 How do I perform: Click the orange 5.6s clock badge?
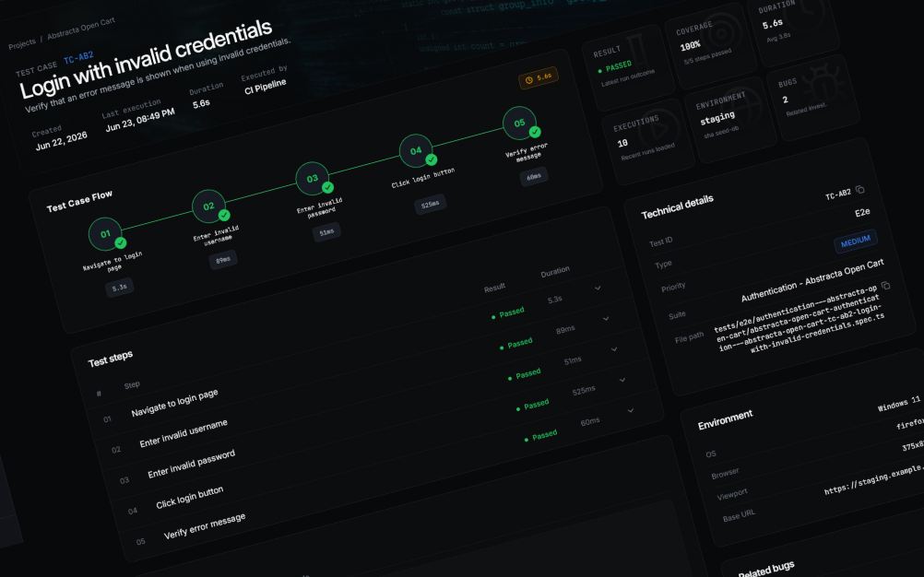point(538,77)
